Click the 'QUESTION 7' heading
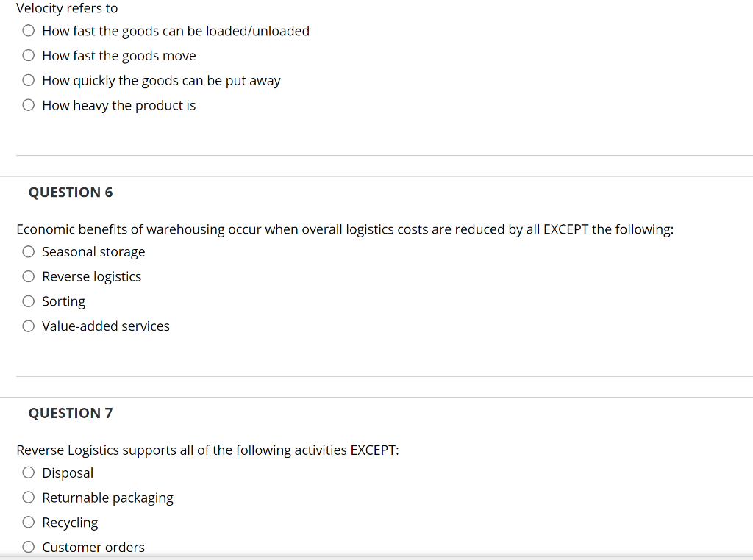 point(71,413)
